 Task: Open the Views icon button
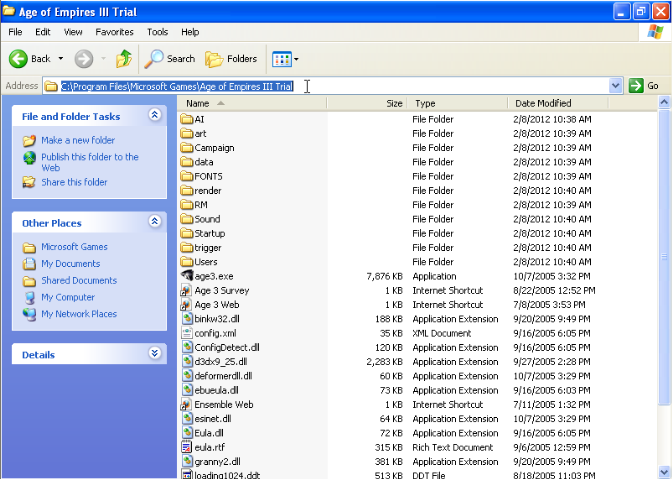click(282, 59)
